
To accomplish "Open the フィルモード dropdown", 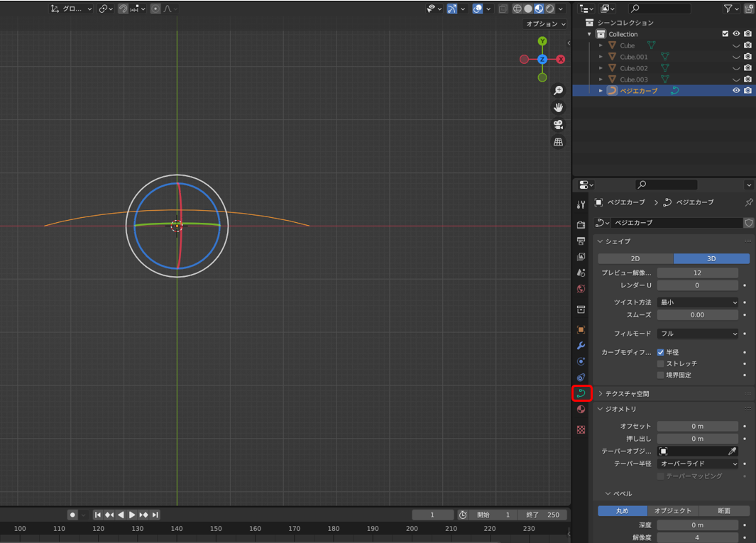I will coord(698,334).
